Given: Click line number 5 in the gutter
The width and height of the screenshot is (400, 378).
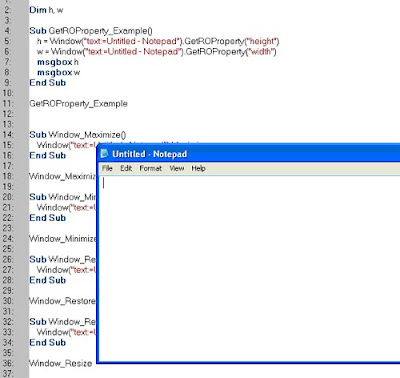Looking at the screenshot, I should [x=7, y=41].
